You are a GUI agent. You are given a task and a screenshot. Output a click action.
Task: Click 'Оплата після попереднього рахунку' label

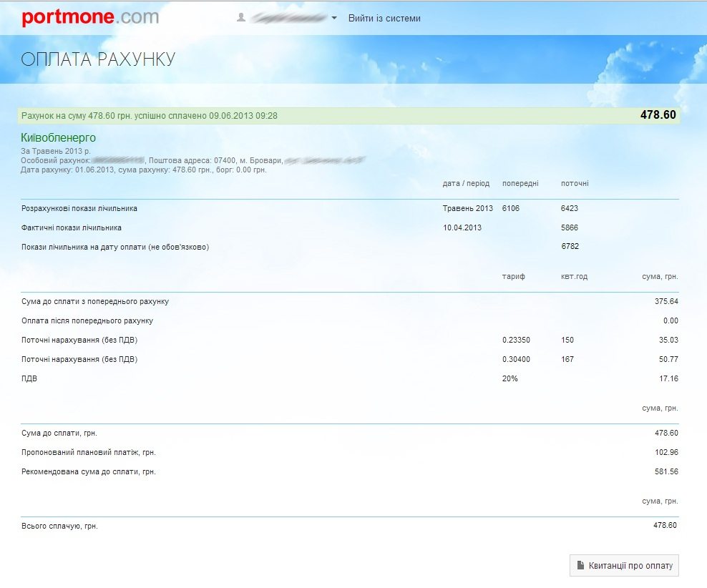[87, 320]
